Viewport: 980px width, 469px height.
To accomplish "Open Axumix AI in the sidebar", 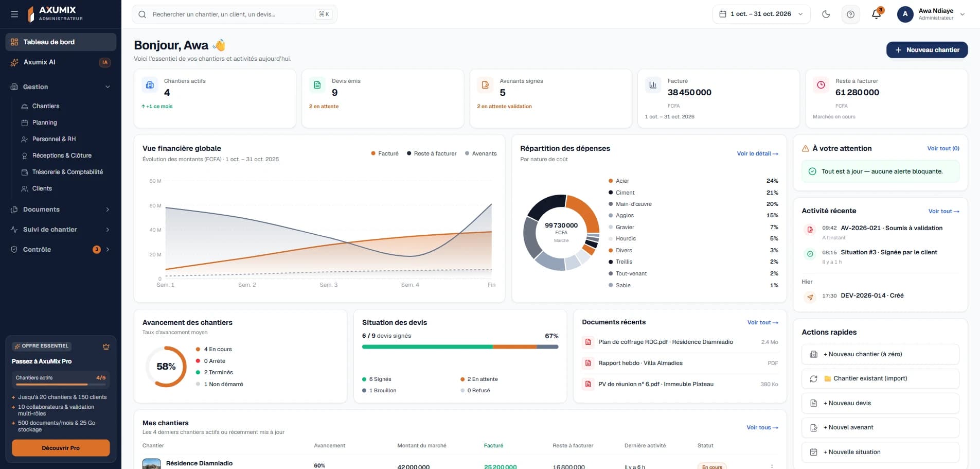I will pos(61,62).
